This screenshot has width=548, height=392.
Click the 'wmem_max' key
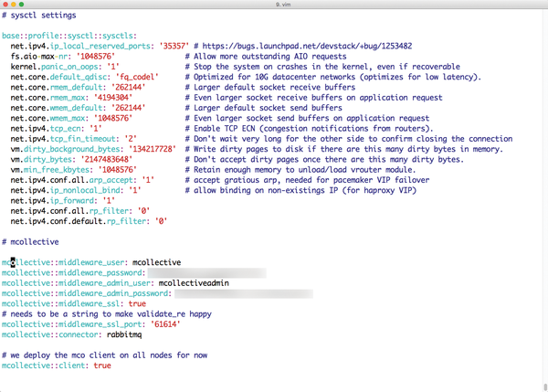point(67,118)
